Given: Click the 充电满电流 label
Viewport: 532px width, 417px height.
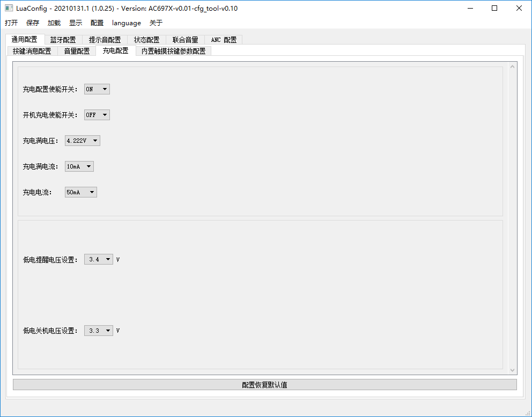Looking at the screenshot, I should point(41,167).
